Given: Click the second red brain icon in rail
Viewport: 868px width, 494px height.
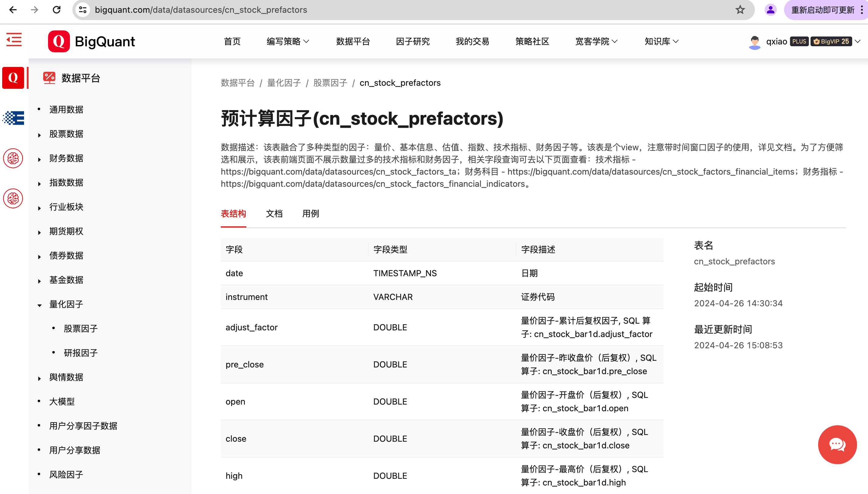Looking at the screenshot, I should (13, 198).
